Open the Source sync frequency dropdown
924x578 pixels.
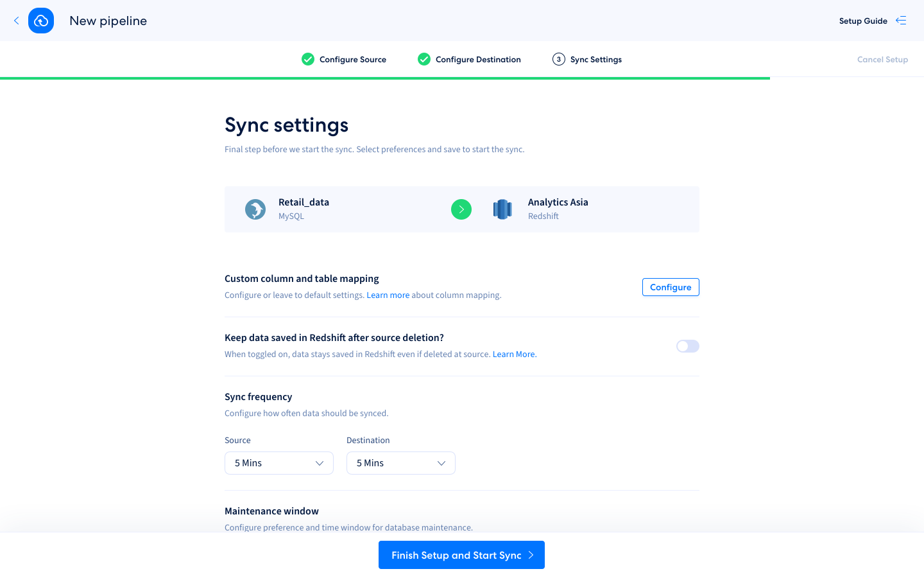coord(279,463)
